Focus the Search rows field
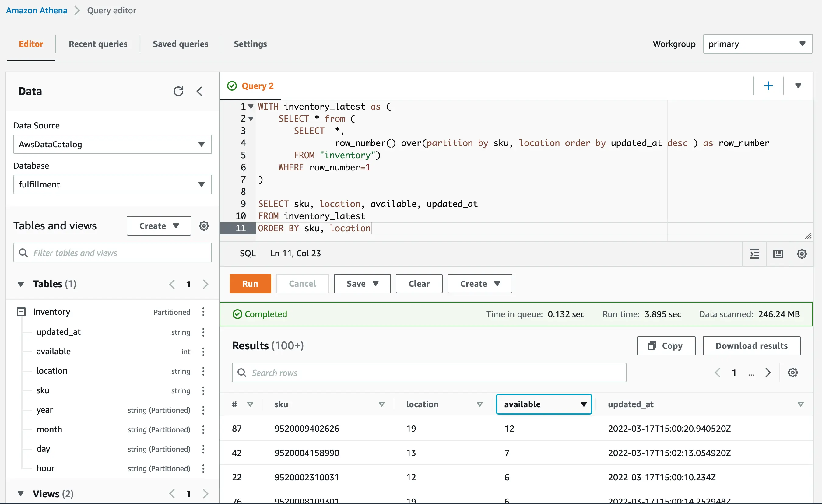The image size is (822, 504). coord(429,372)
